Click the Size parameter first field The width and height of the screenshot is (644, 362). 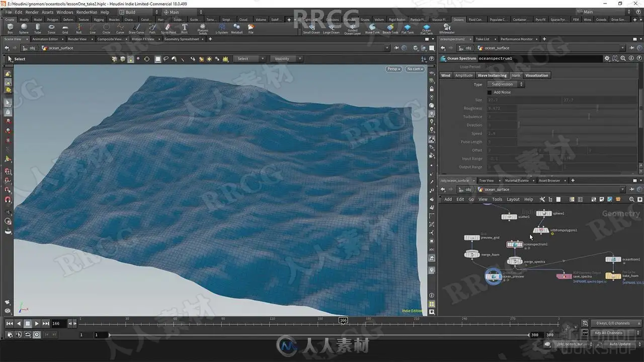coord(524,100)
